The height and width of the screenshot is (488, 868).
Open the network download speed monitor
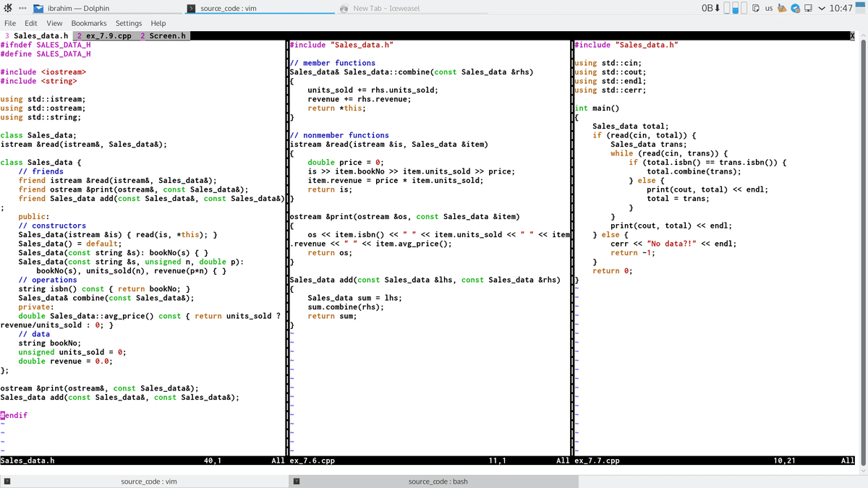pos(710,8)
